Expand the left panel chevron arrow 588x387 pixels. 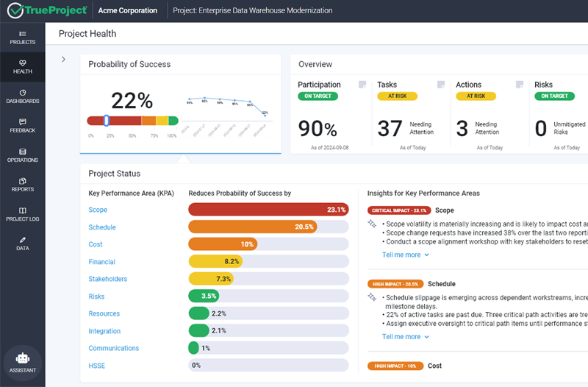point(63,60)
